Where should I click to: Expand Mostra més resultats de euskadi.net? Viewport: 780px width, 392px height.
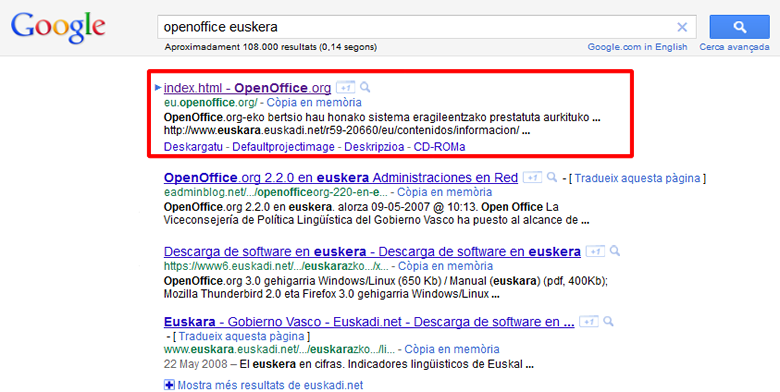pos(270,385)
